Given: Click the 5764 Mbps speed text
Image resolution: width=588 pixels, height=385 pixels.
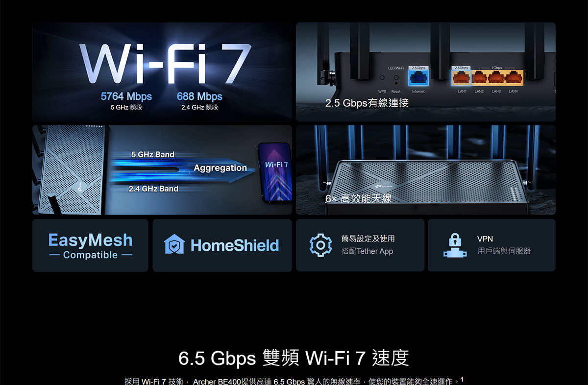Looking at the screenshot, I should coord(126,96).
